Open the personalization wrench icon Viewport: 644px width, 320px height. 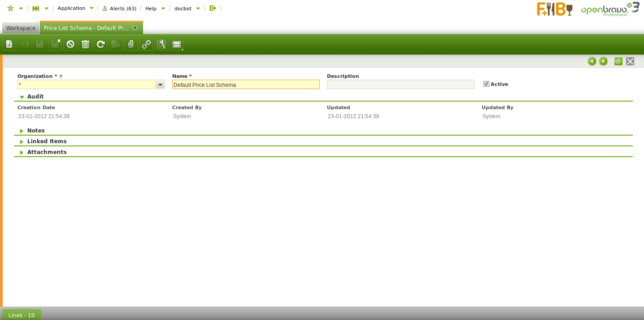pyautogui.click(x=161, y=44)
